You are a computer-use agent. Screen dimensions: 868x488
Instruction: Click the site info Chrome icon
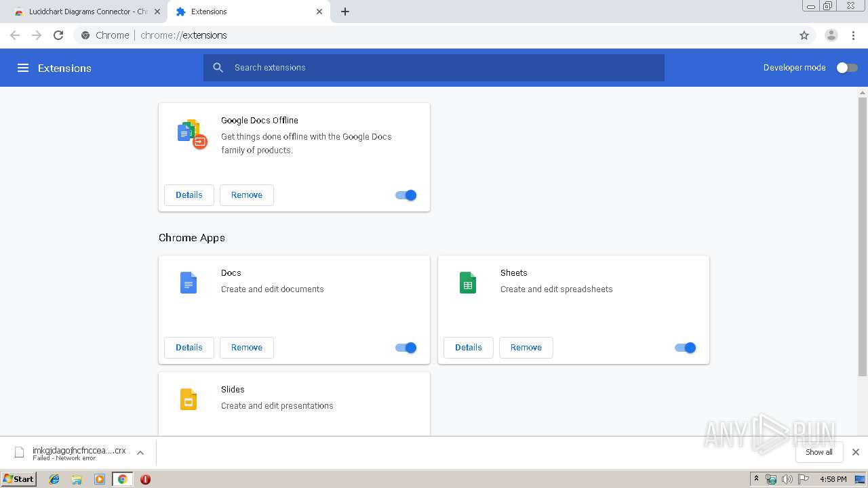pyautogui.click(x=85, y=35)
